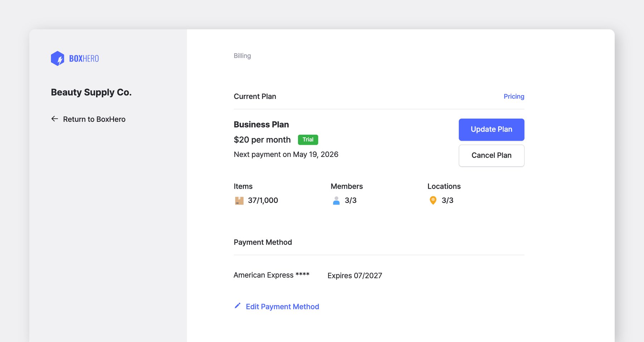Select the Edit Payment Method link
This screenshot has width=644, height=342.
point(282,307)
